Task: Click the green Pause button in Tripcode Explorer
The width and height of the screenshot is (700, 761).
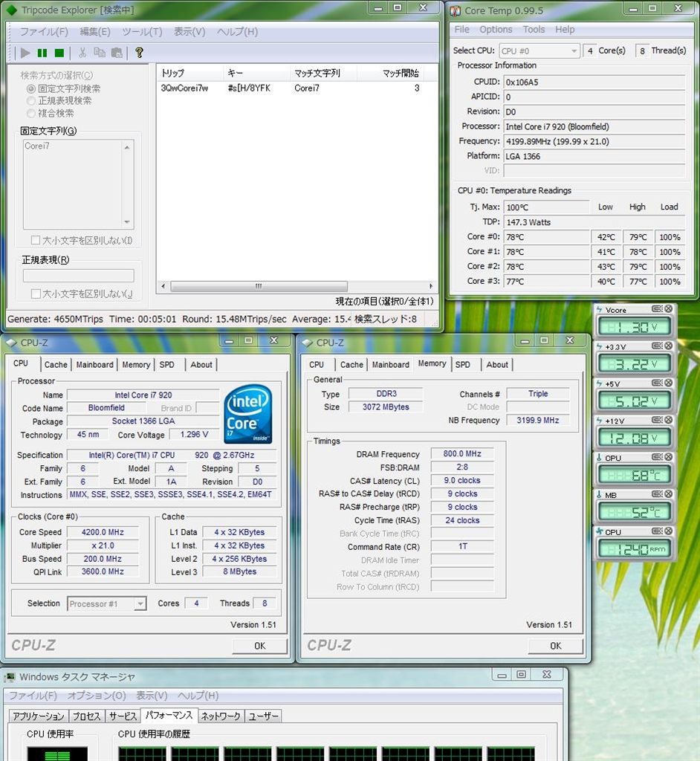Action: pyautogui.click(x=42, y=53)
